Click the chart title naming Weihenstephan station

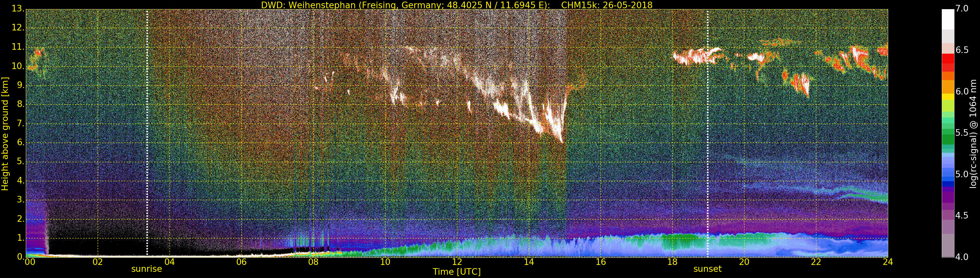pos(457,5)
